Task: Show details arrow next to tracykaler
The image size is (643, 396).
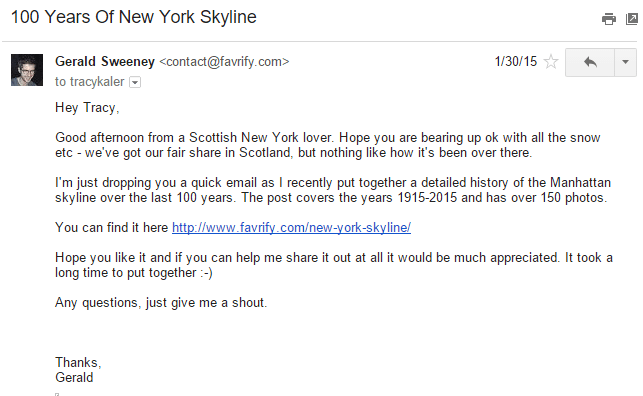Action: tap(135, 82)
